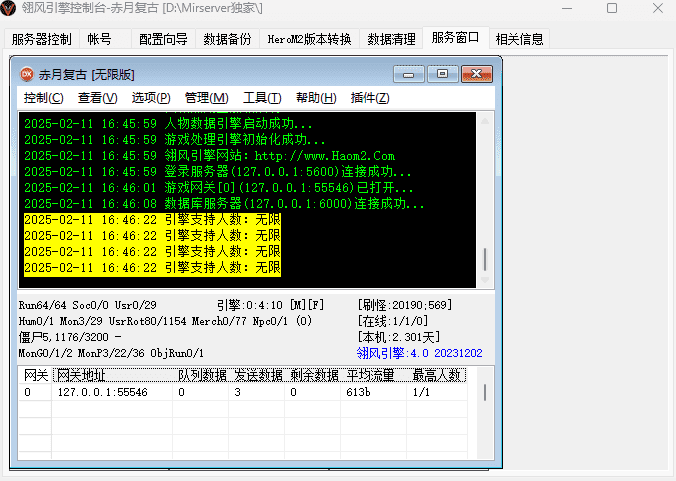Minimize the 赤月复古 inner window
Screen dimensions: 676x481
click(x=410, y=74)
